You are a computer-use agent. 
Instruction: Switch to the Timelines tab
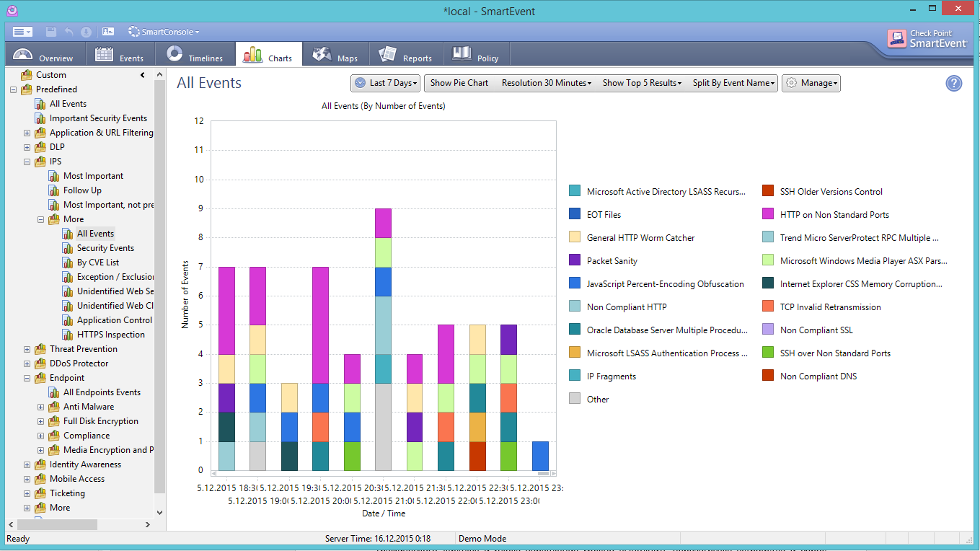point(195,55)
